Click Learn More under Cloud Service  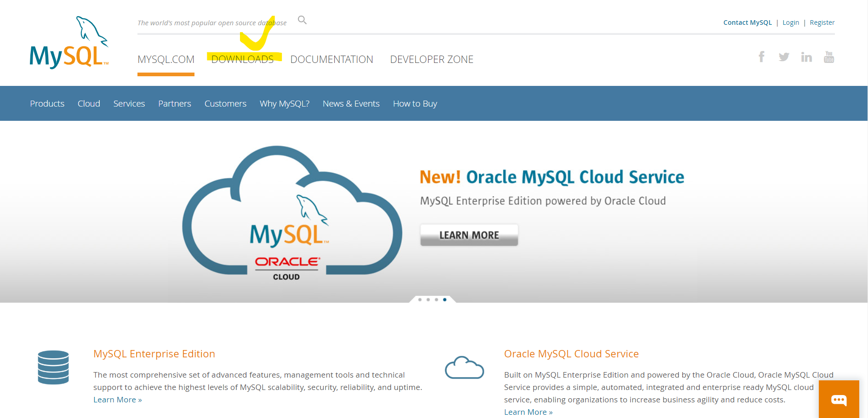pos(528,412)
